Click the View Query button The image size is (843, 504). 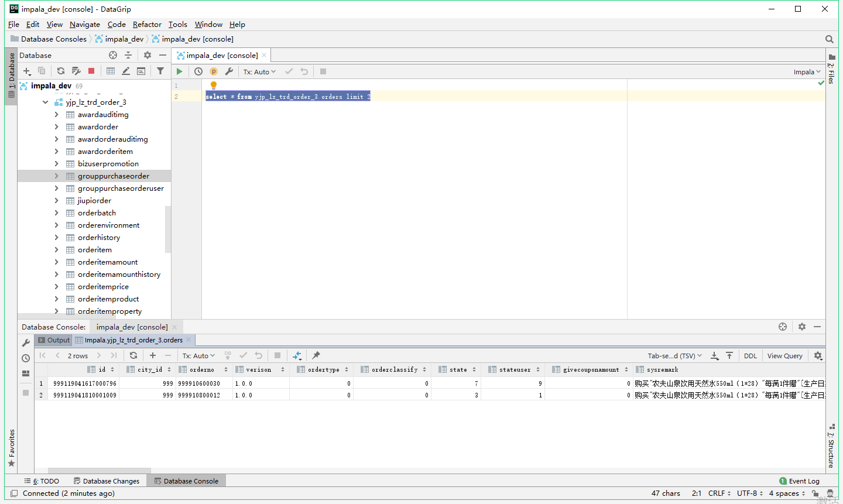pos(784,355)
